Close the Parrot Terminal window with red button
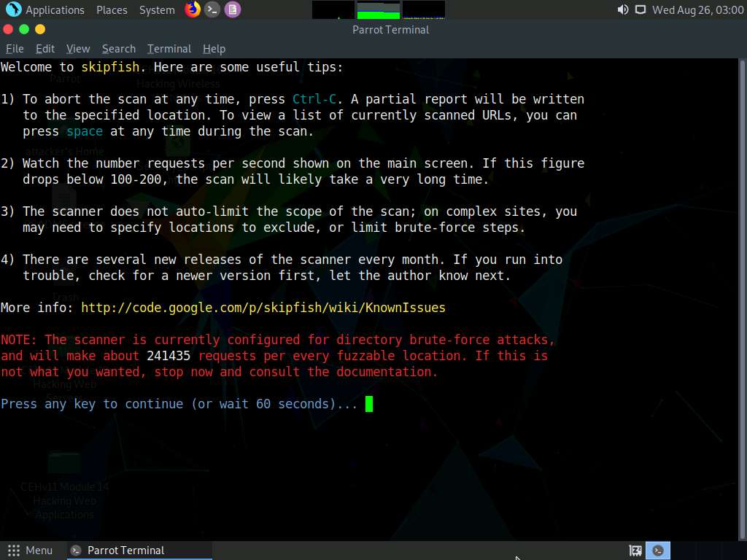 (8, 29)
